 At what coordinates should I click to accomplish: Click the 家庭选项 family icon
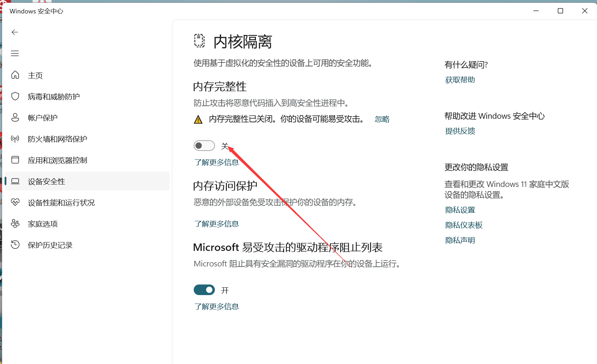point(15,223)
